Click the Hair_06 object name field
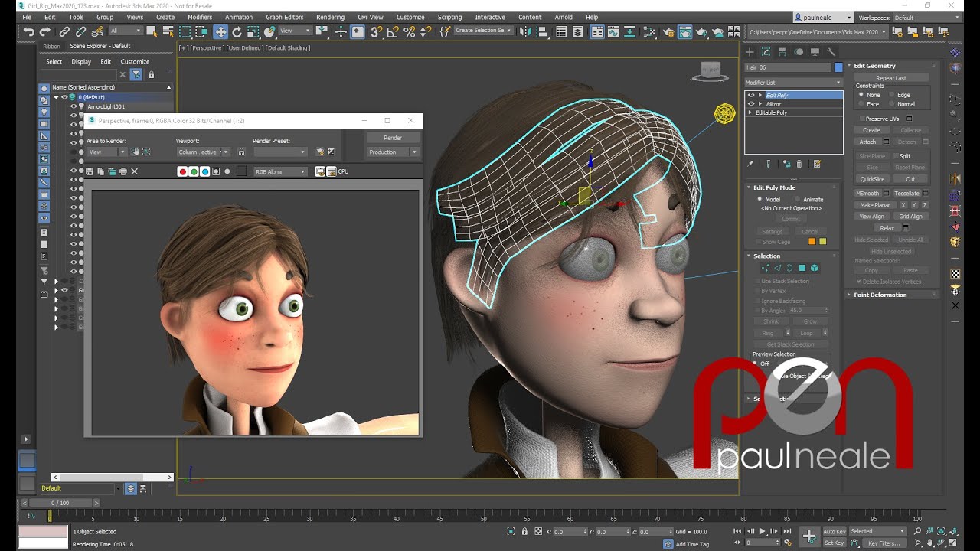Image resolution: width=980 pixels, height=551 pixels. [788, 67]
